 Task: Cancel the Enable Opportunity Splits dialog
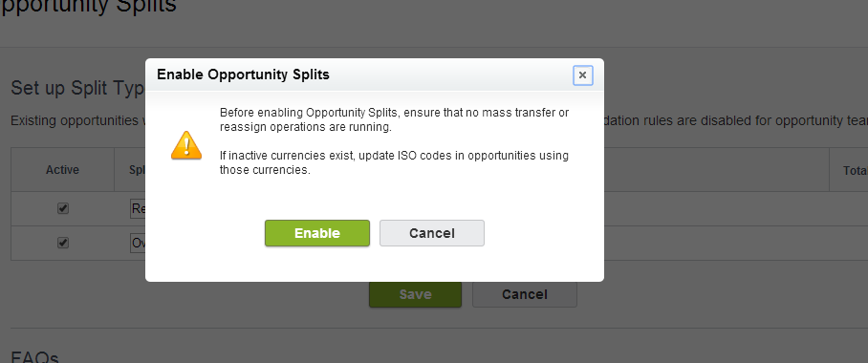point(432,233)
